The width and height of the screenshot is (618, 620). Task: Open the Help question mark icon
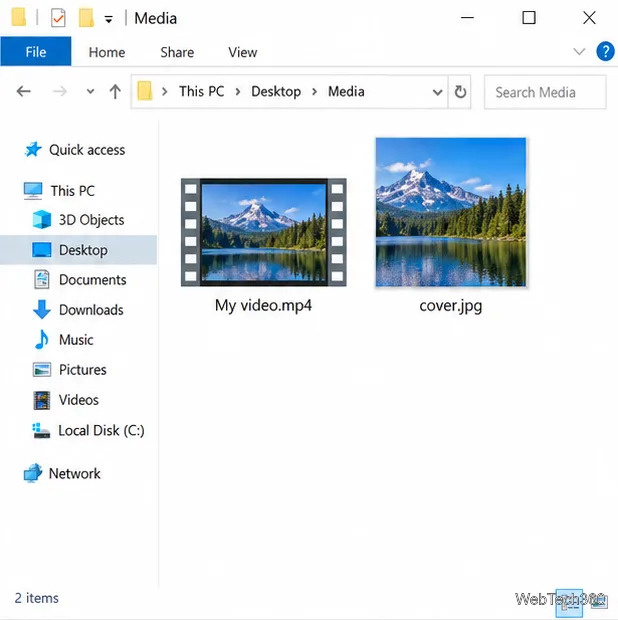point(605,51)
